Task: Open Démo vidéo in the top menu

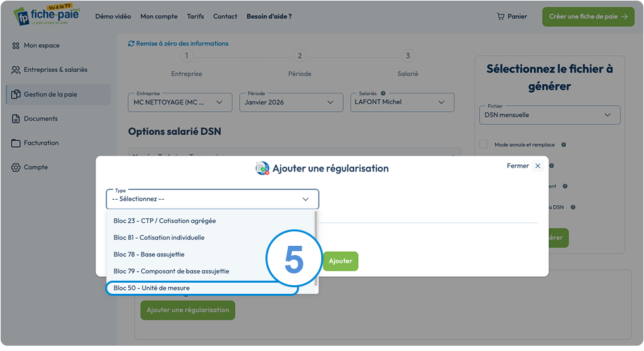Action: [113, 16]
